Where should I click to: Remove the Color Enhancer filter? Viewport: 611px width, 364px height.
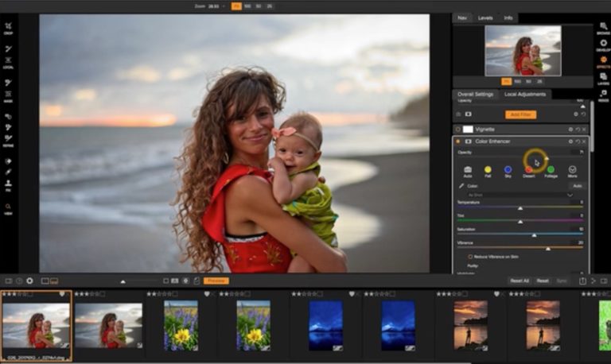coord(584,141)
